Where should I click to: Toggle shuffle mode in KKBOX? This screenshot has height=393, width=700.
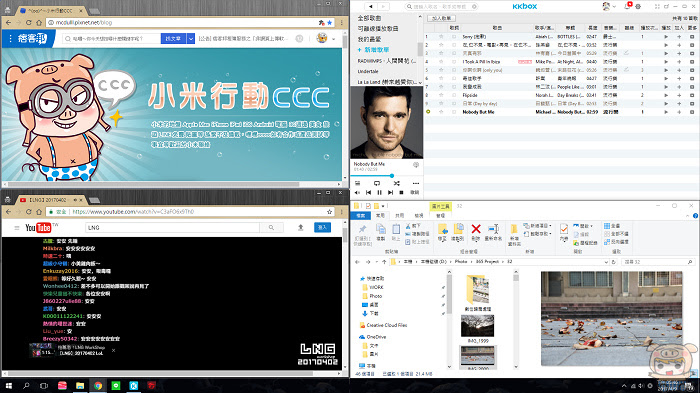click(396, 183)
